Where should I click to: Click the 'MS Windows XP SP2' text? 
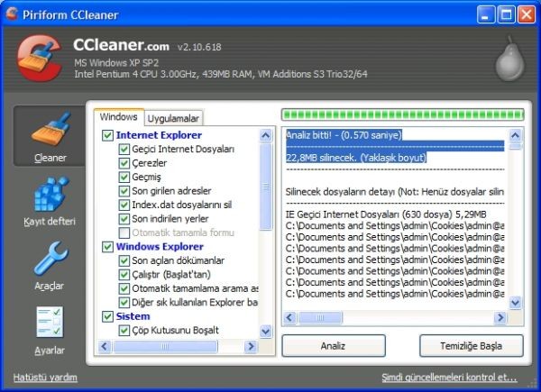click(x=116, y=63)
